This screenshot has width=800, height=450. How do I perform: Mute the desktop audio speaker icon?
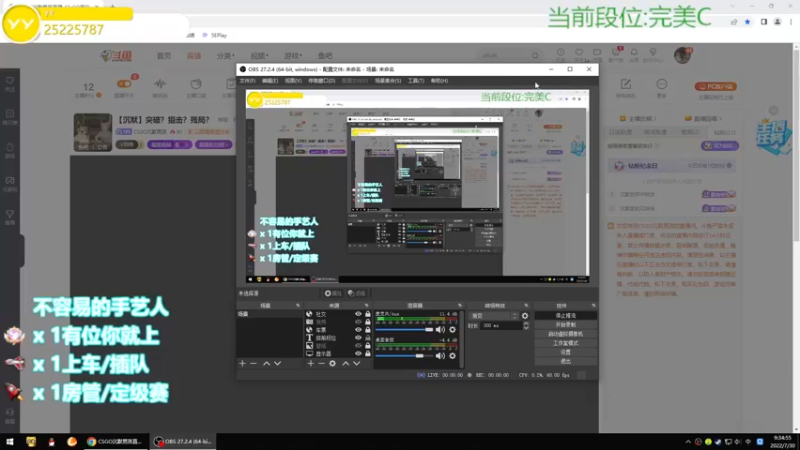[x=440, y=356]
